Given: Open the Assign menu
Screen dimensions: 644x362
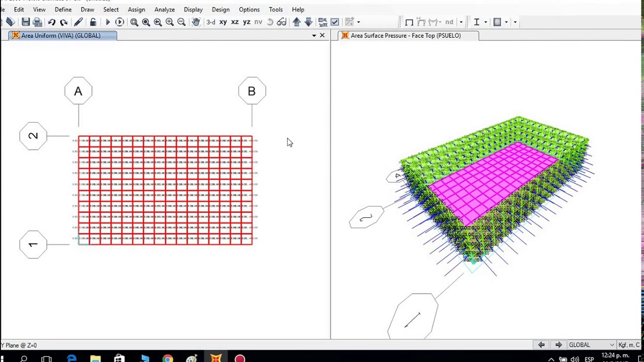Looking at the screenshot, I should tap(136, 10).
